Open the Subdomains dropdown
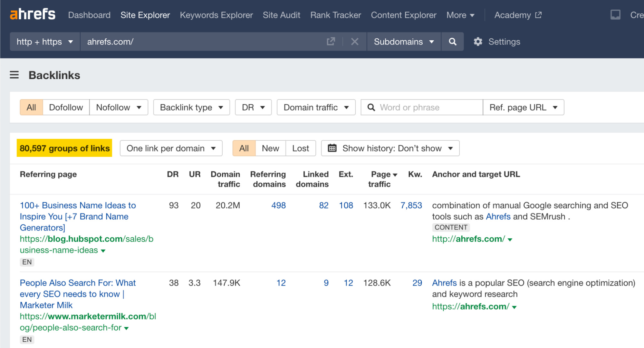 point(403,42)
